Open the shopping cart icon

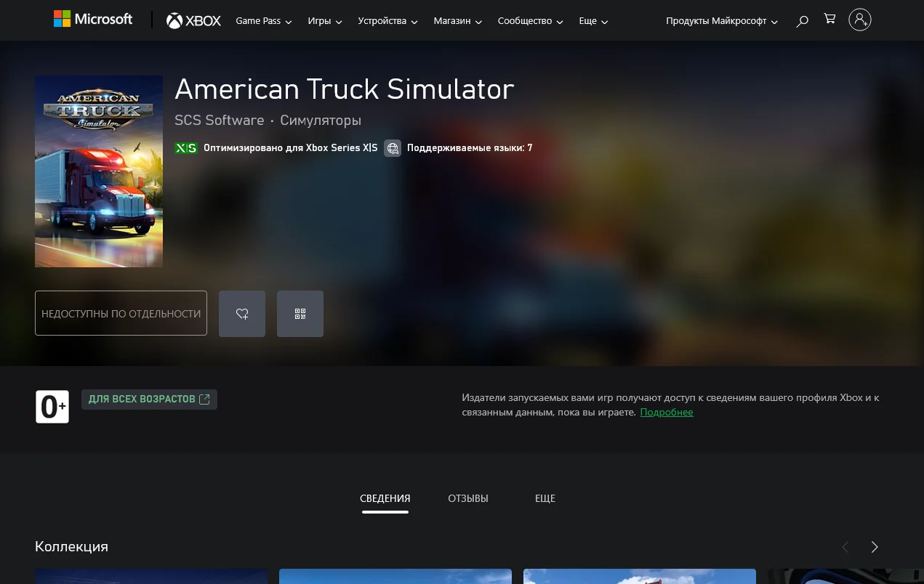829,20
